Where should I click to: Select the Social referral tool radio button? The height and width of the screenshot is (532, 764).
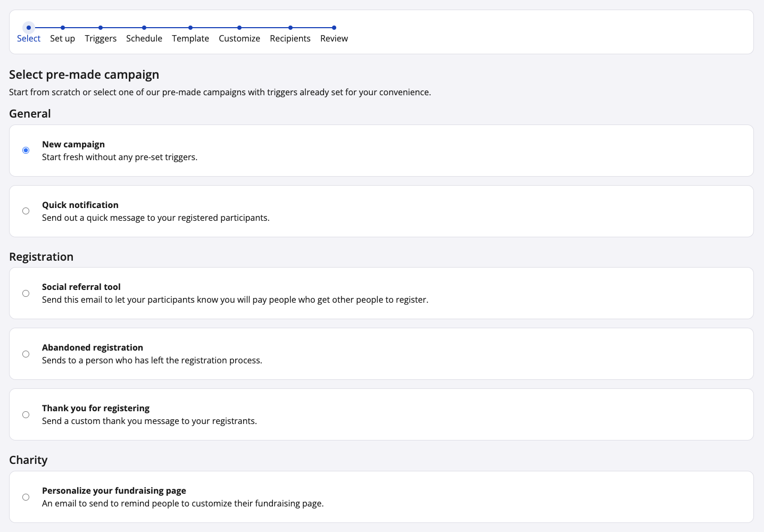point(26,293)
